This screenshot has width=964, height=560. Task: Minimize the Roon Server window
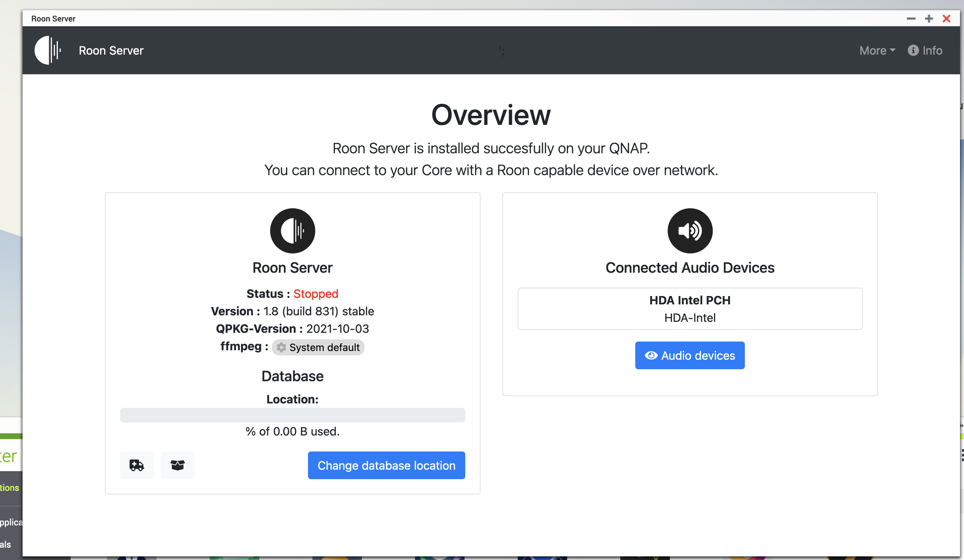coord(911,18)
